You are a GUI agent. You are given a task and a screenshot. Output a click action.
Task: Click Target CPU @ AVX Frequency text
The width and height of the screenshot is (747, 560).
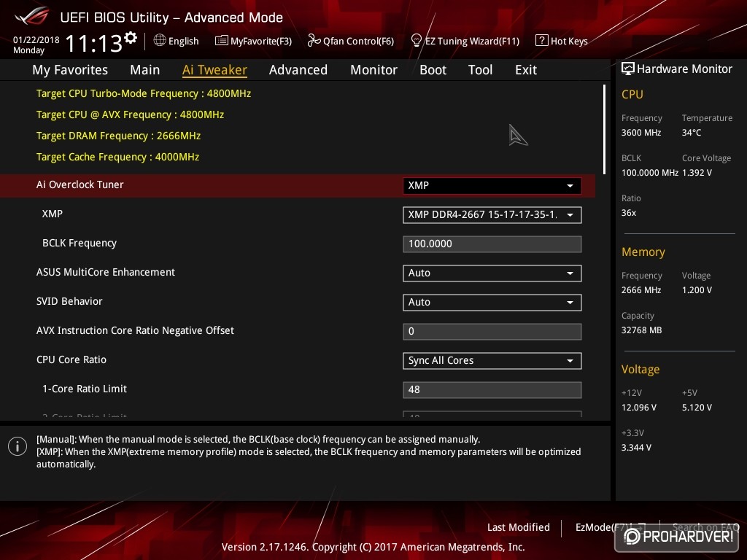tap(130, 114)
